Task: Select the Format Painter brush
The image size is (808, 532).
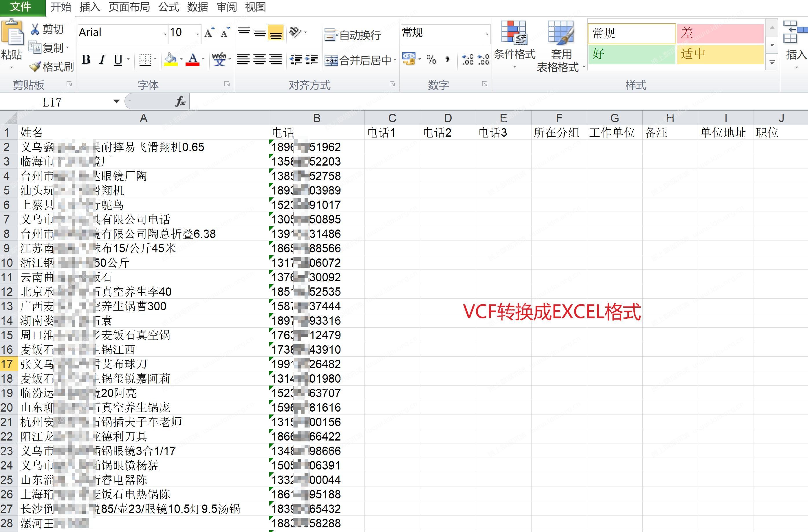Action: pos(35,67)
